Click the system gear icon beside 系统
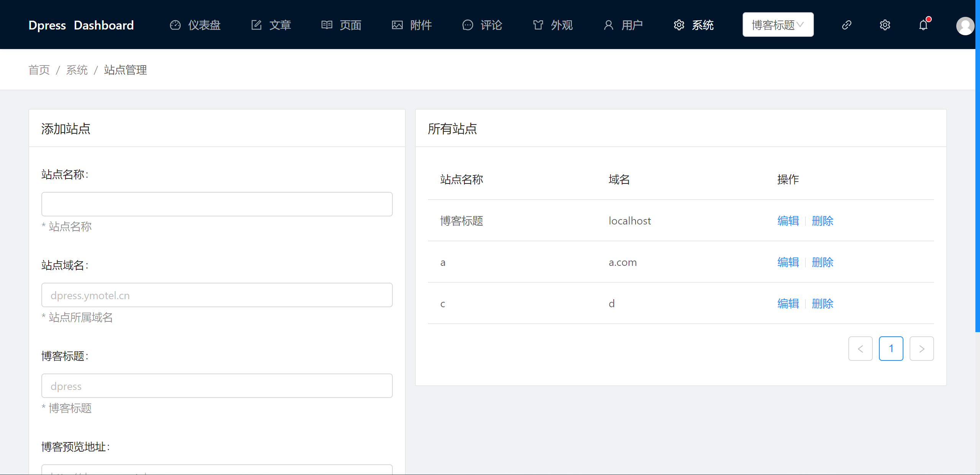This screenshot has height=475, width=980. (679, 25)
